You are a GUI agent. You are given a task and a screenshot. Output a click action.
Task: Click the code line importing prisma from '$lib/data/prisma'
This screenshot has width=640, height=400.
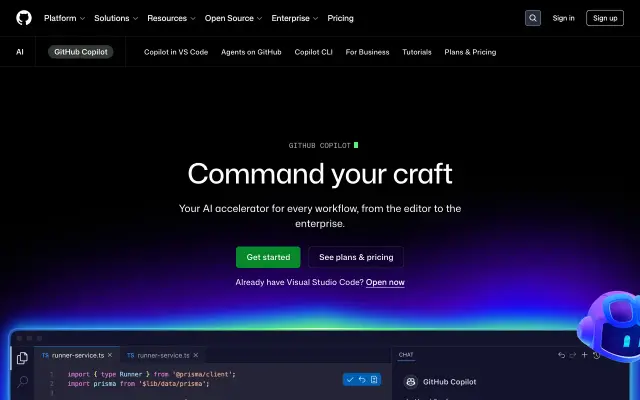[x=138, y=384]
